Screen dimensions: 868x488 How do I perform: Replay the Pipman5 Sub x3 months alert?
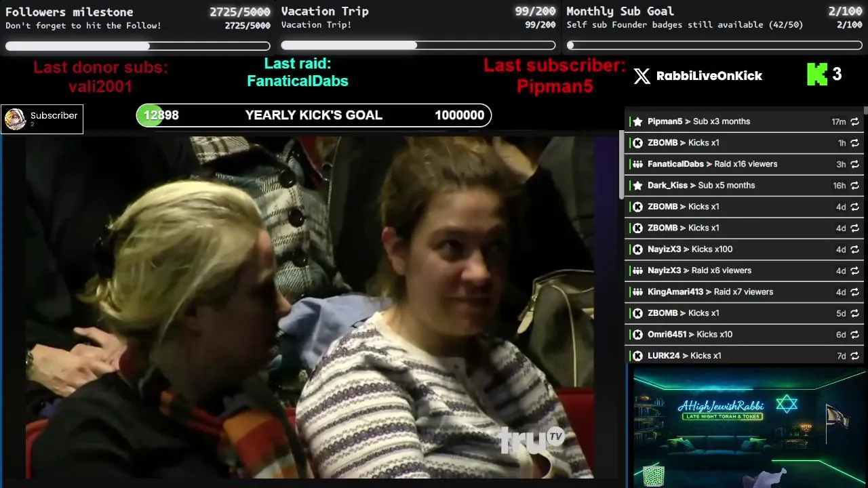click(854, 122)
